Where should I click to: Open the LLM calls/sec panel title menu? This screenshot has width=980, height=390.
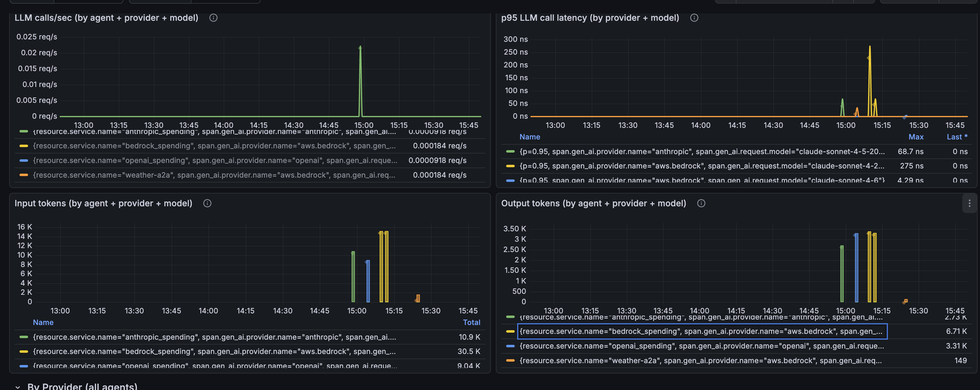click(x=106, y=18)
